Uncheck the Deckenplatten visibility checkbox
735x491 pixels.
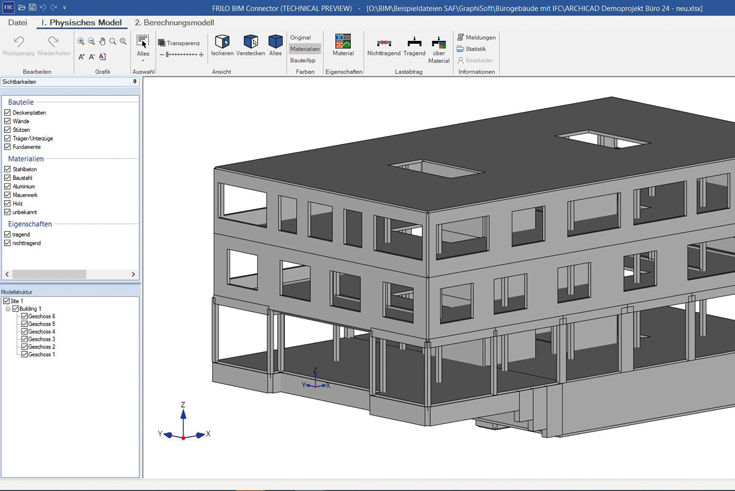8,113
